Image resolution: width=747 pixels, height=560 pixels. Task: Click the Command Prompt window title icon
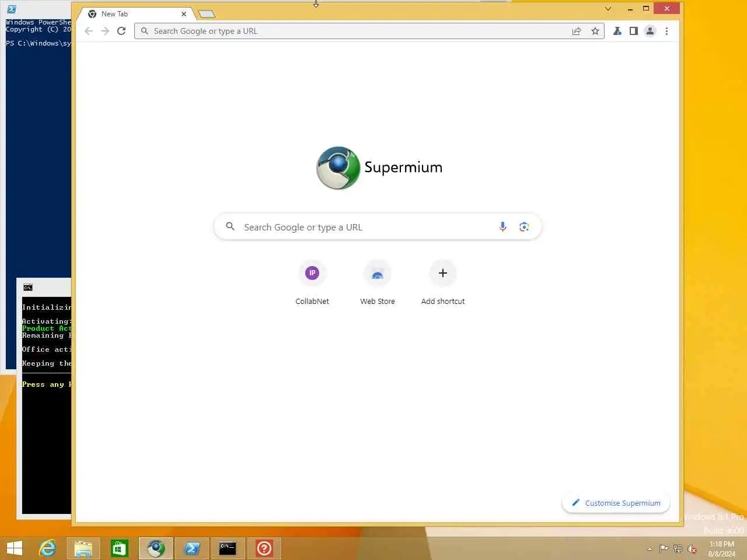pyautogui.click(x=28, y=287)
